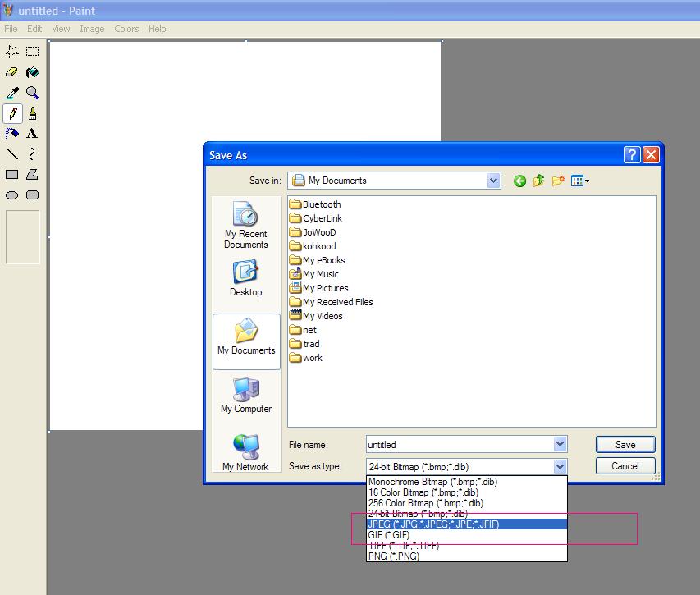Select the Text tool
Screen dimensions: 700x595
point(33,134)
